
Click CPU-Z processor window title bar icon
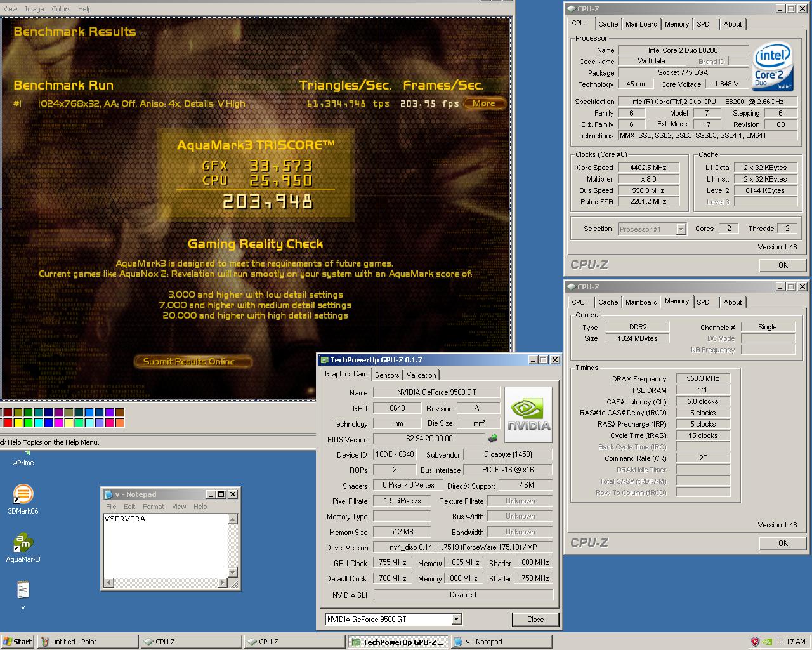click(x=572, y=9)
